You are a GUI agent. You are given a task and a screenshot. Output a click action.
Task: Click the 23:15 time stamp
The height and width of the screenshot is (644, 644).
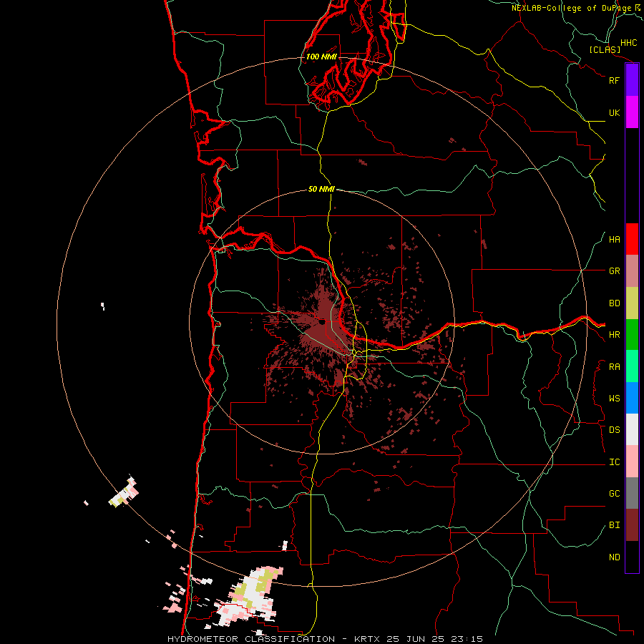click(x=467, y=639)
